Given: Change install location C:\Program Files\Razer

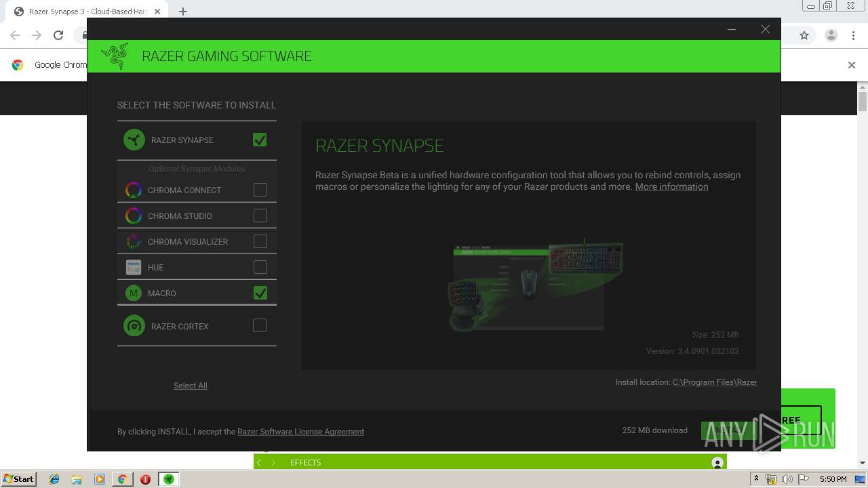Looking at the screenshot, I should tap(715, 382).
